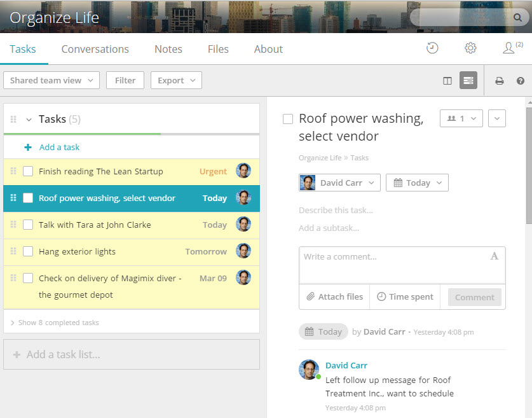Open the Shared team view dropdown

coord(51,80)
